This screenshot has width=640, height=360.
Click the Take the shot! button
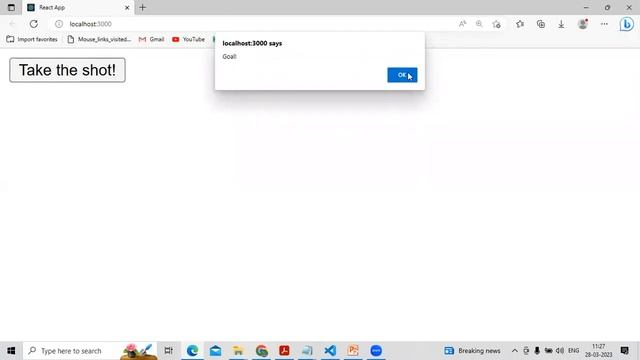pyautogui.click(x=67, y=70)
